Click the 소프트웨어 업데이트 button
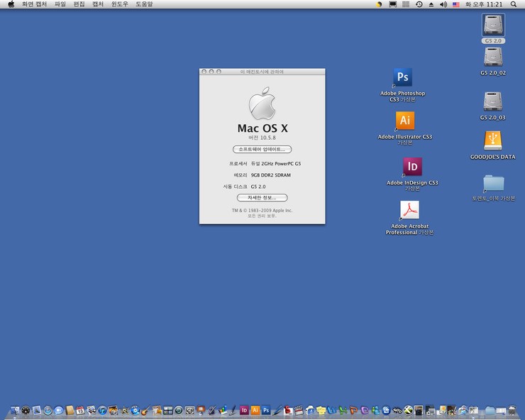The image size is (525, 420). [x=262, y=150]
